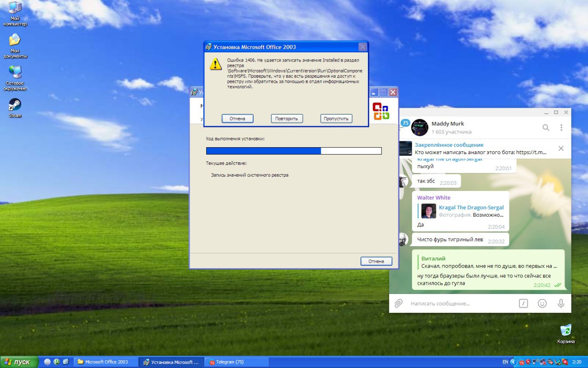Click the unread counter badge showing 75
The image size is (588, 368).
point(405,123)
